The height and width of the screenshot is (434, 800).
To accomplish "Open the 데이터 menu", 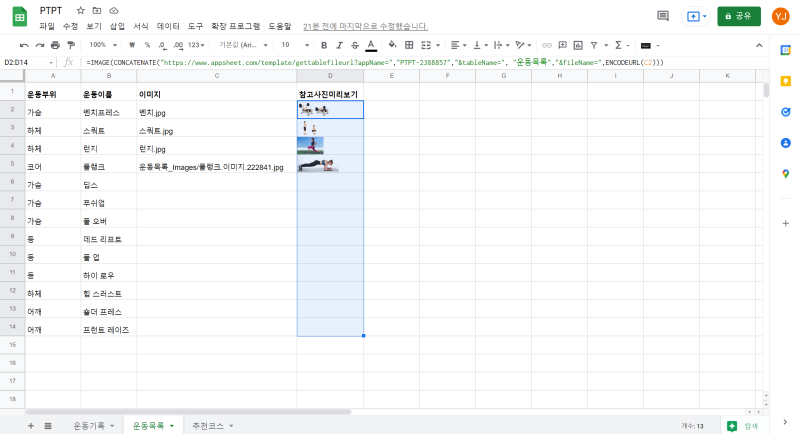I will coord(168,26).
